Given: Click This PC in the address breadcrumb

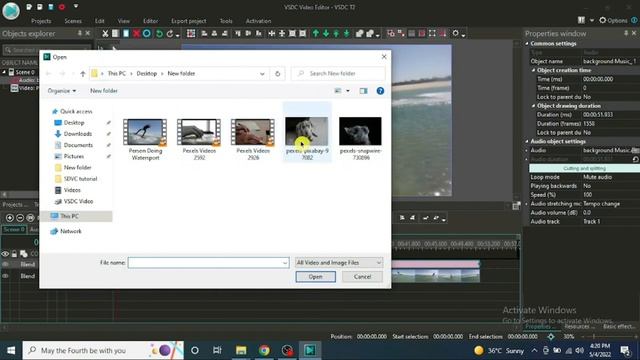Looking at the screenshot, I should point(117,73).
